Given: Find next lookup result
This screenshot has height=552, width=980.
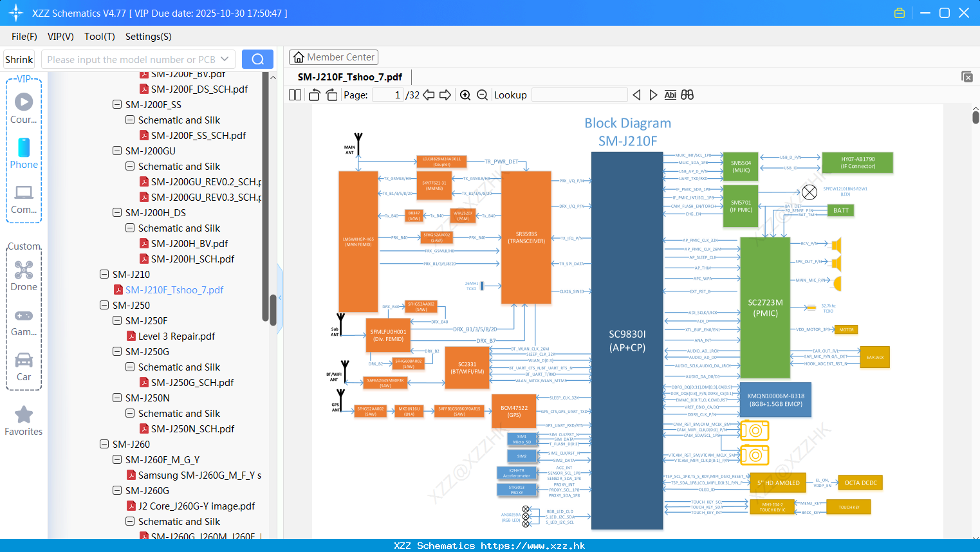Looking at the screenshot, I should click(x=653, y=95).
